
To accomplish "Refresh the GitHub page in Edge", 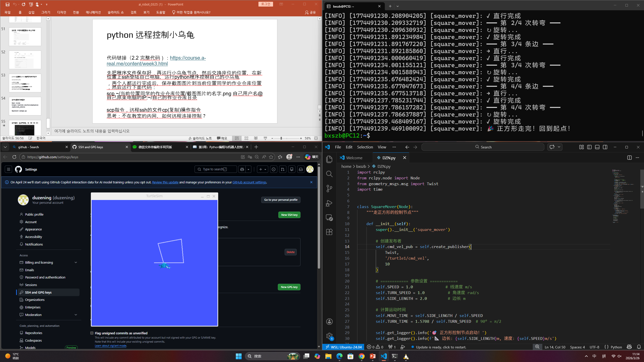I will [14, 157].
